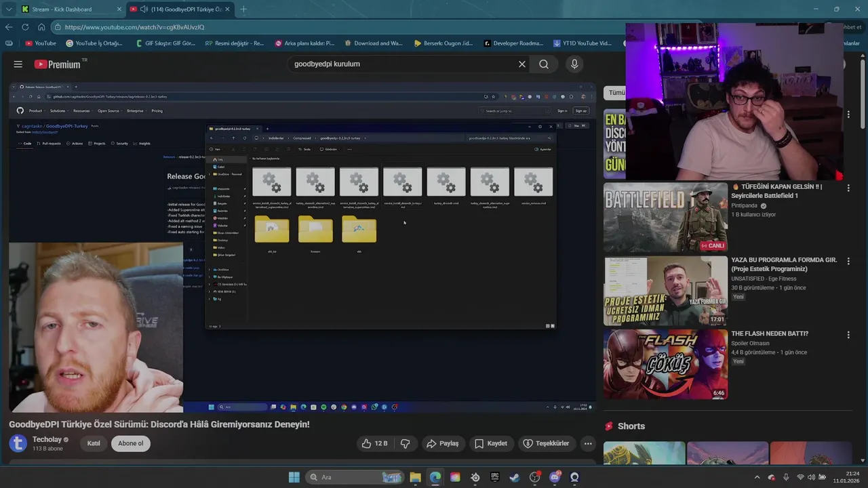868x488 pixels.
Task: Open the Developer Roadma... bookmark
Action: (x=513, y=43)
